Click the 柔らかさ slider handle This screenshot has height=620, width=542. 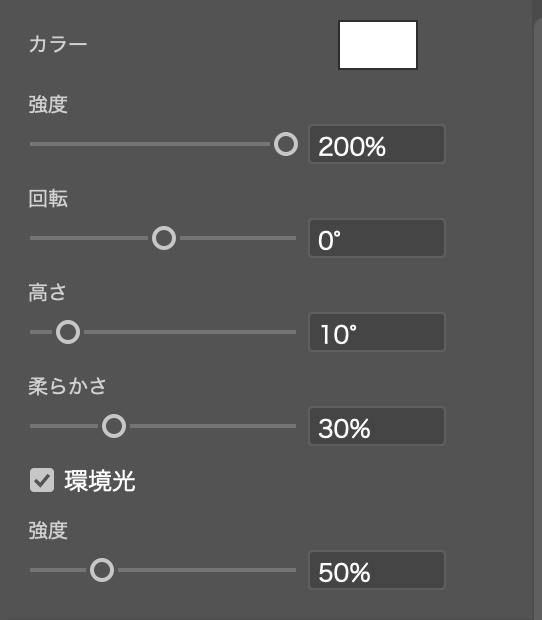pyautogui.click(x=114, y=426)
